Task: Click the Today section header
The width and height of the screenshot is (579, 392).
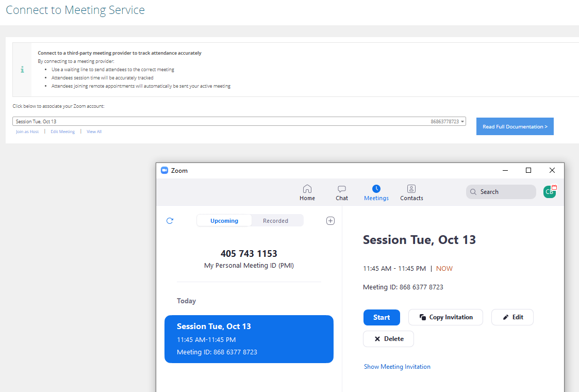Action: point(186,301)
